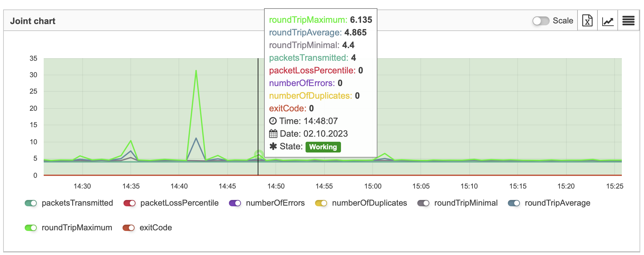644x255 pixels.
Task: Click the 'Scale' label text
Action: click(563, 21)
